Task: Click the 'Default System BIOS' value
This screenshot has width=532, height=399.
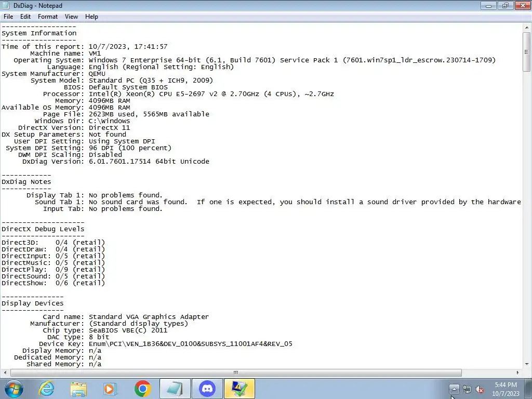Action: click(x=128, y=87)
